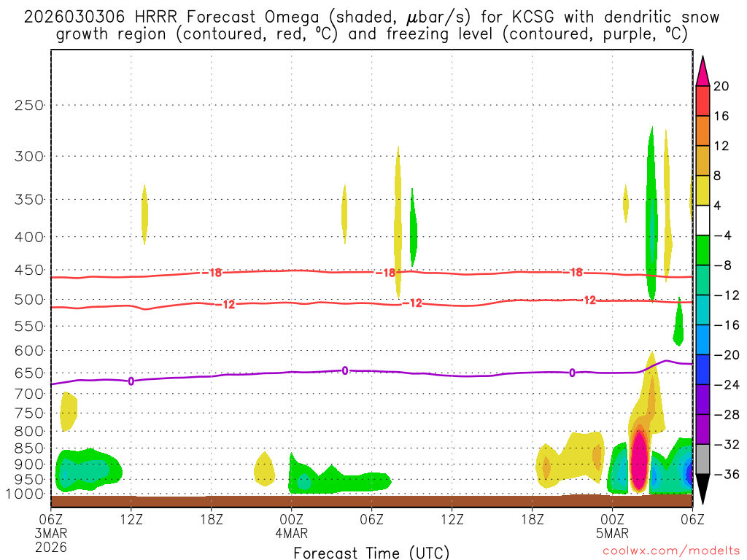Click the 600 pressure level label

coord(29,351)
